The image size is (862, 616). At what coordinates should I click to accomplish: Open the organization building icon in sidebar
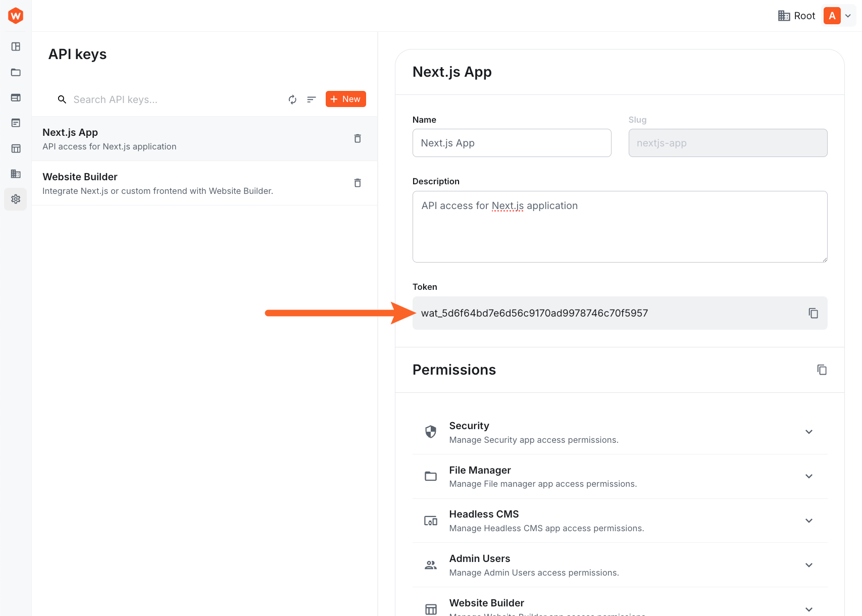point(15,174)
